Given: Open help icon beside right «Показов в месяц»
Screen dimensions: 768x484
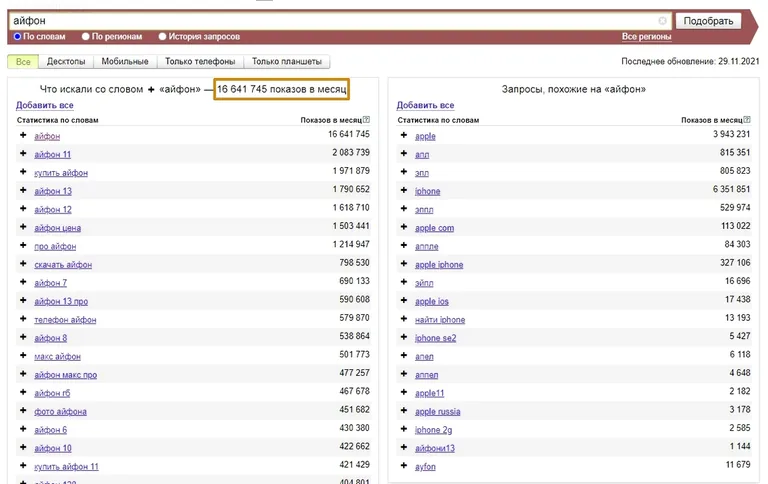Looking at the screenshot, I should (747, 120).
